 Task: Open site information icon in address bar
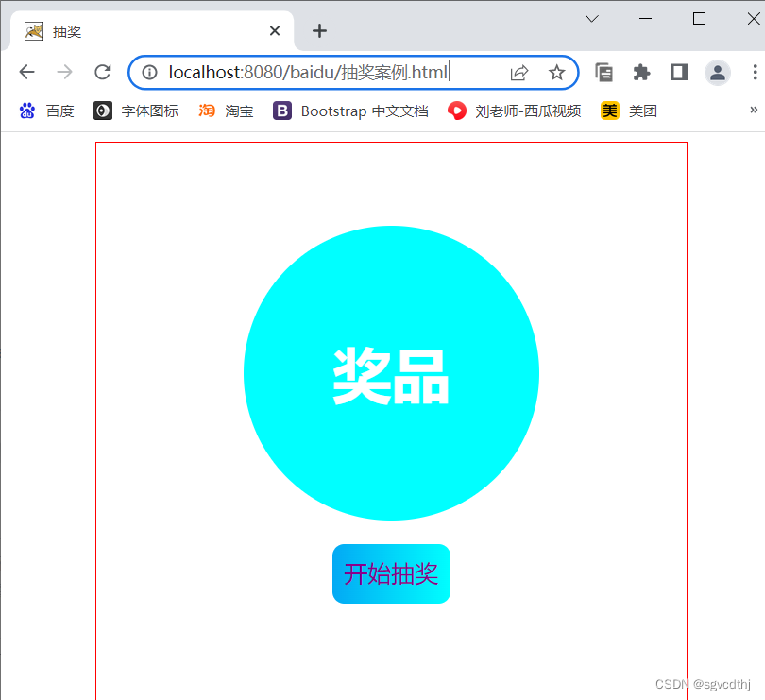click(x=150, y=73)
